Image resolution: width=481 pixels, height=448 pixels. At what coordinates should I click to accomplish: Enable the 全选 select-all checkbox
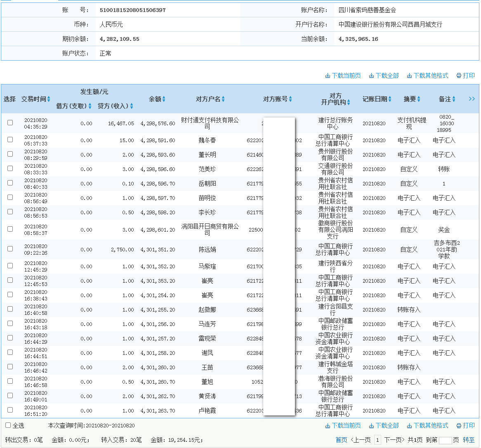[7, 425]
